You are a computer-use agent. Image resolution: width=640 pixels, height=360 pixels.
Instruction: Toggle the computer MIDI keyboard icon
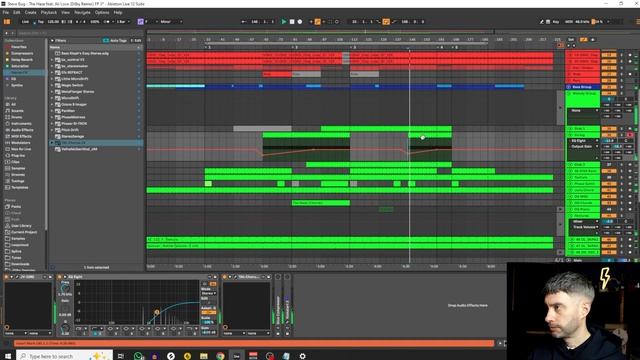click(548, 22)
